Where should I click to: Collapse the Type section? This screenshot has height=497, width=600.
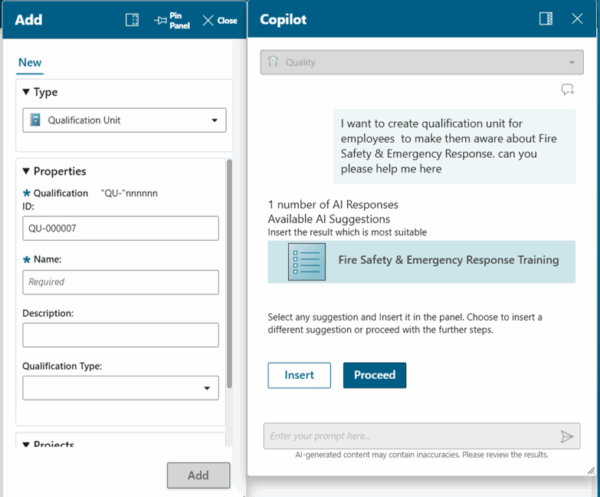click(26, 92)
